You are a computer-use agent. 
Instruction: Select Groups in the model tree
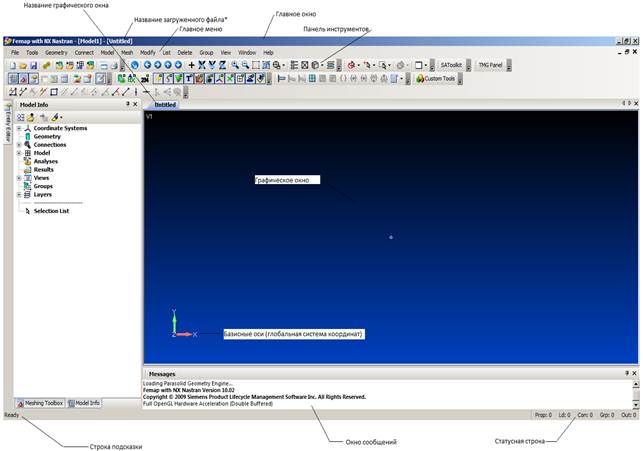pos(43,186)
